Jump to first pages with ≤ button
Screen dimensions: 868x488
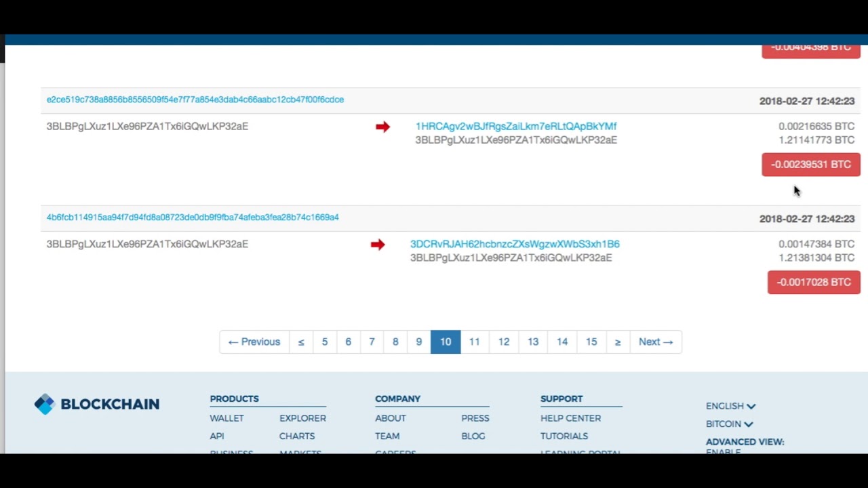point(301,342)
